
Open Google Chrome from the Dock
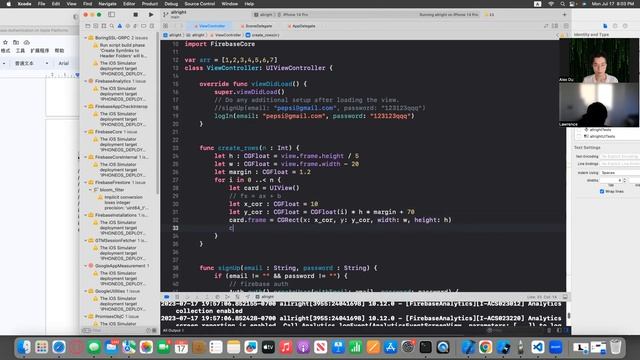tap(485, 347)
